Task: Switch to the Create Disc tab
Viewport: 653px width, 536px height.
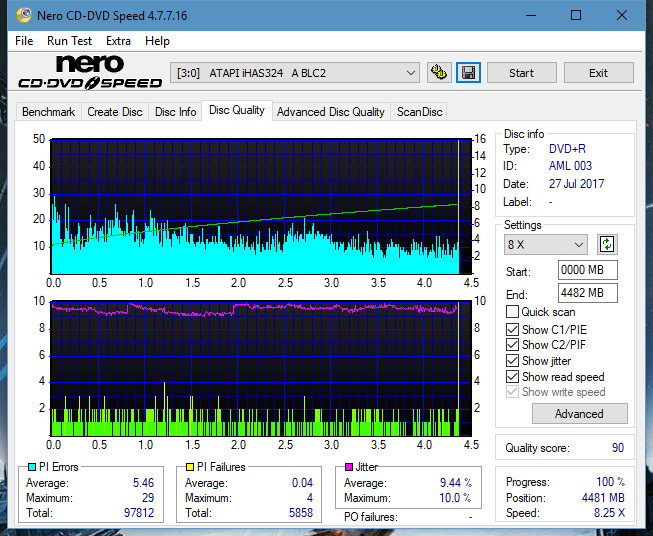Action: pyautogui.click(x=115, y=112)
